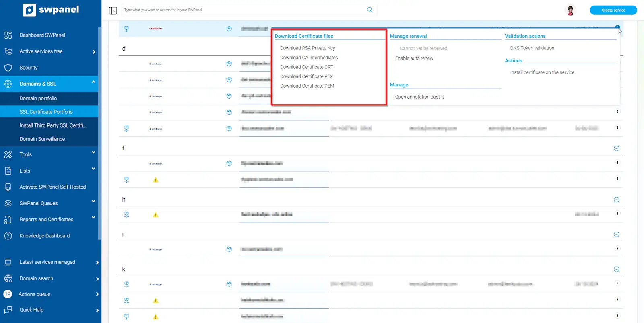The height and width of the screenshot is (323, 644).
Task: Click the Actions queue counter badge
Action: click(8, 294)
